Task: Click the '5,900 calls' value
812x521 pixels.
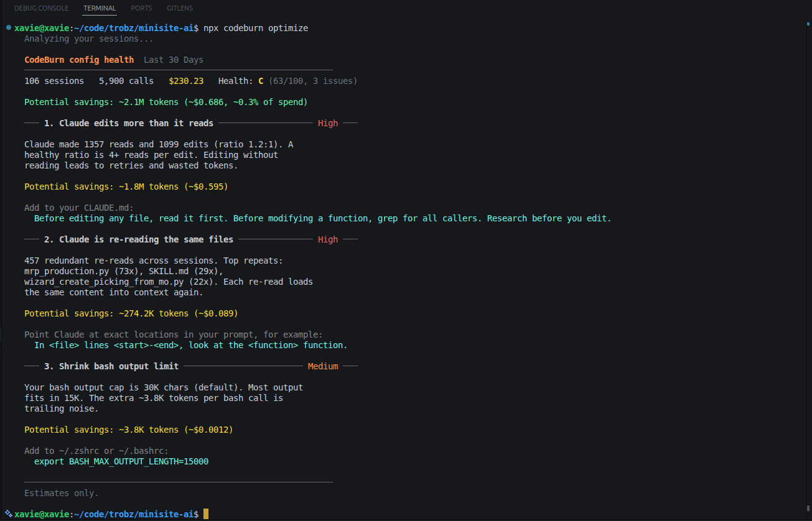Action: [126, 81]
